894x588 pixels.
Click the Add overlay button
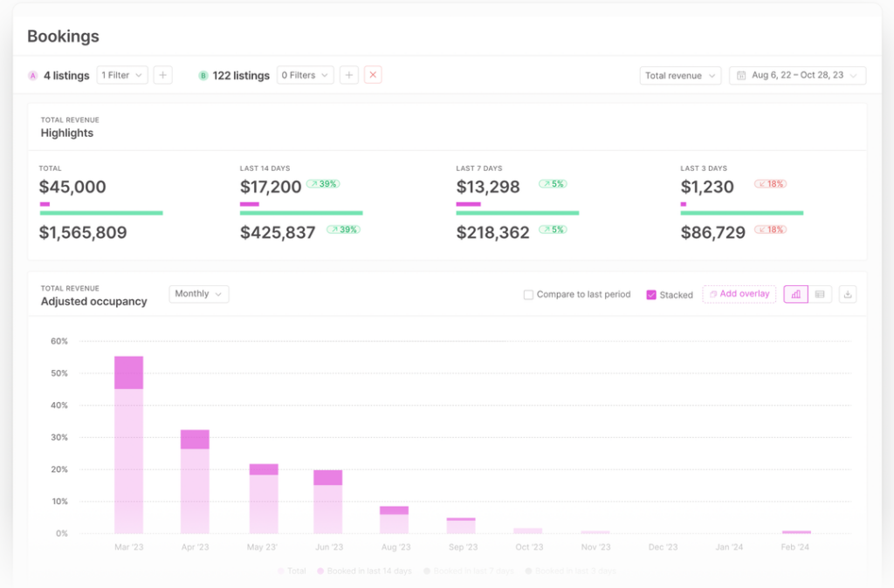pos(739,294)
